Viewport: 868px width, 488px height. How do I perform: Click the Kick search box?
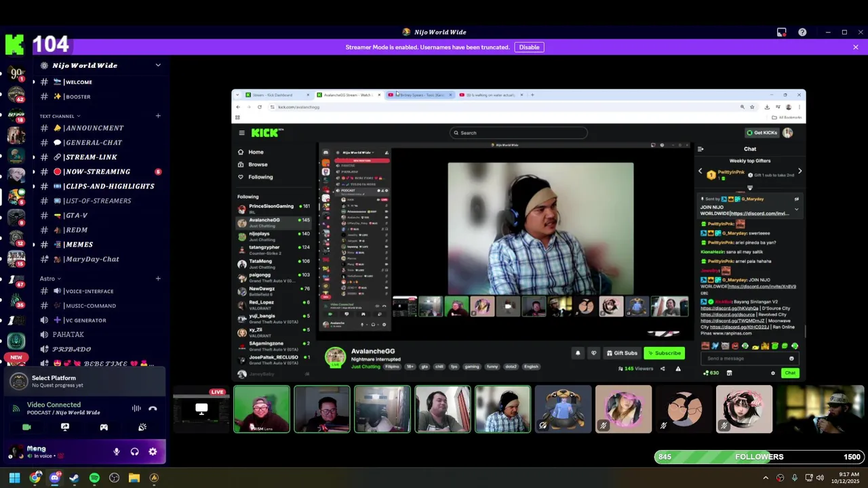518,133
